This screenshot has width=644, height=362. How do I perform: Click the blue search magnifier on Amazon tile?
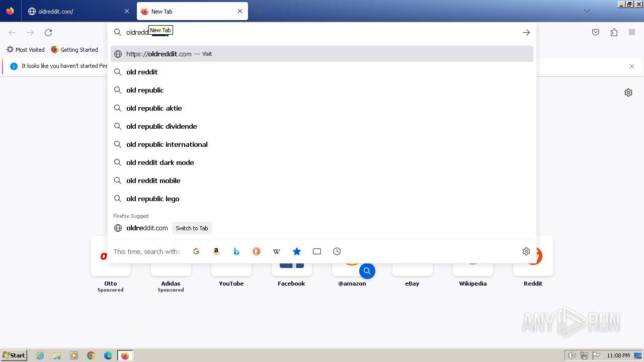pos(367,271)
